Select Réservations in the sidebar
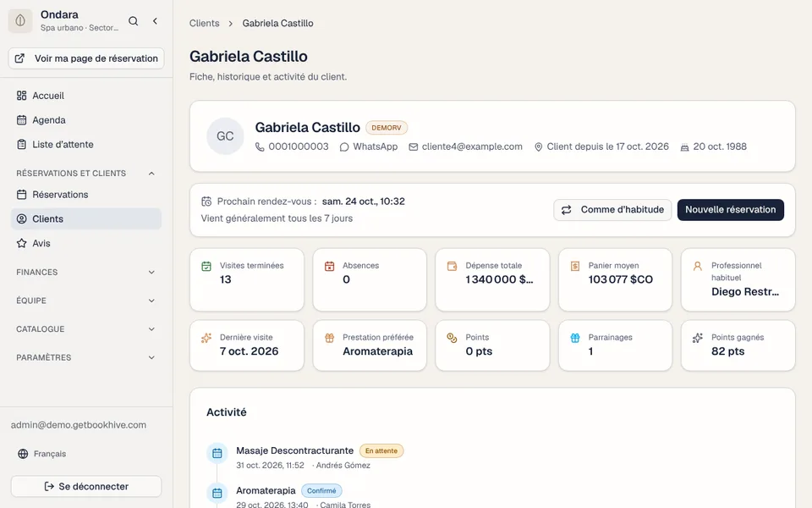This screenshot has height=508, width=812. tap(86, 195)
